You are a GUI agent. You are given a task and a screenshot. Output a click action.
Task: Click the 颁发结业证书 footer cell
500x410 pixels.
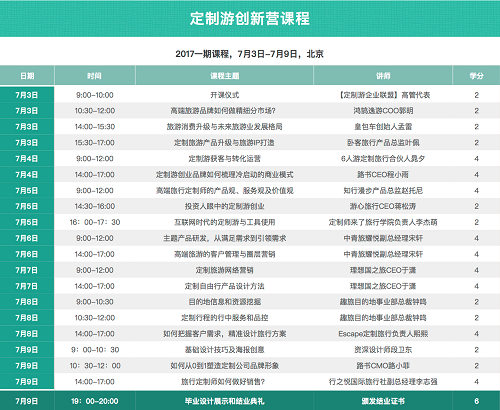click(383, 401)
